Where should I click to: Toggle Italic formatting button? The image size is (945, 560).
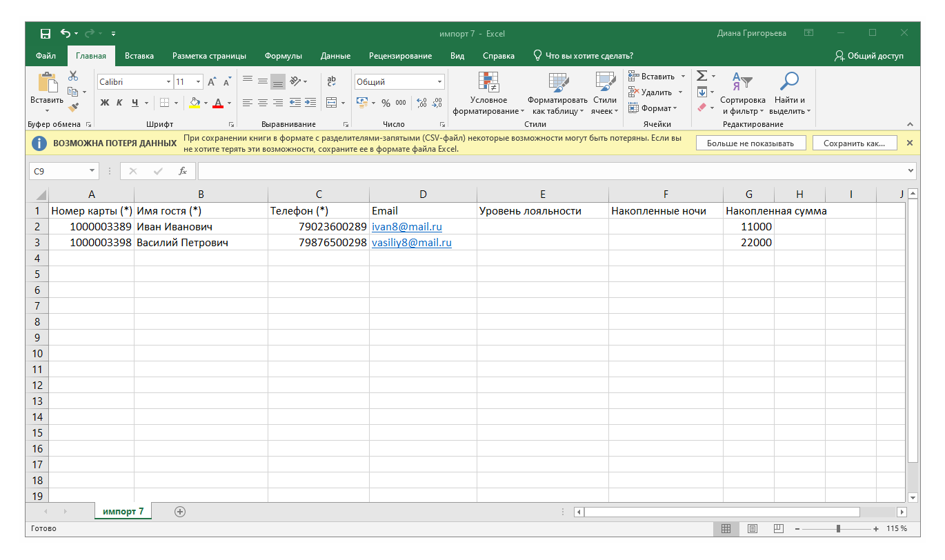pyautogui.click(x=119, y=103)
